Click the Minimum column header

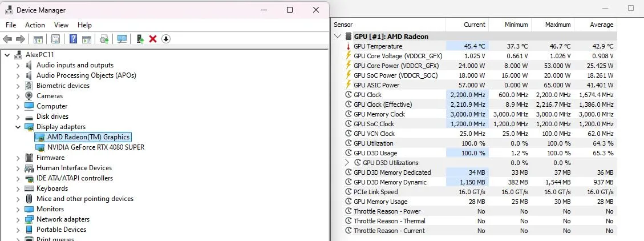[510, 25]
